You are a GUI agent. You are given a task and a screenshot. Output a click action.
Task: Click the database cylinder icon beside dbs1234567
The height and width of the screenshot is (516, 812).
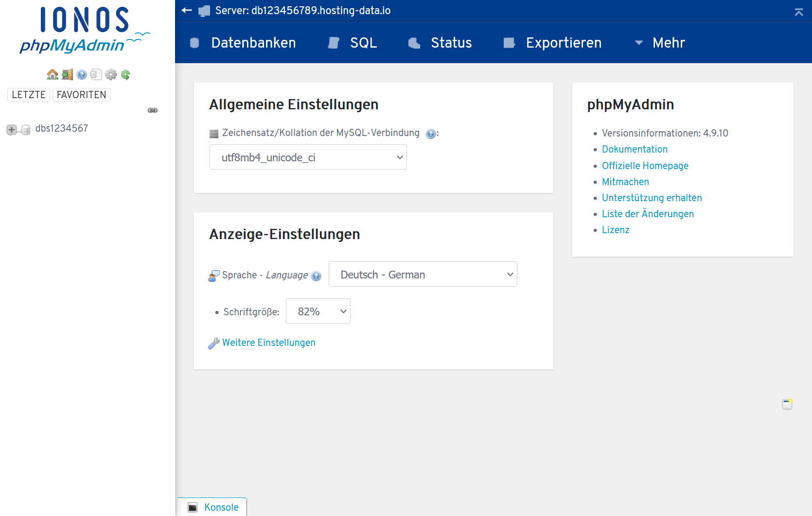tap(26, 130)
